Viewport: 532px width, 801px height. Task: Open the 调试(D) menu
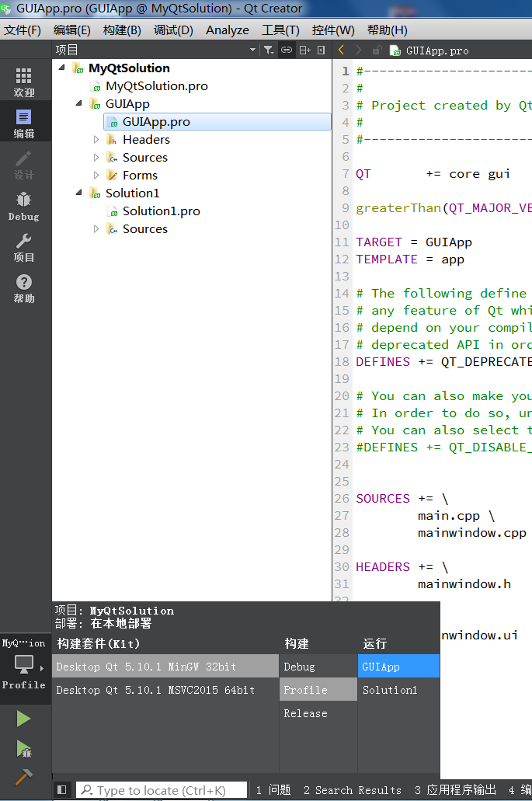tap(174, 30)
